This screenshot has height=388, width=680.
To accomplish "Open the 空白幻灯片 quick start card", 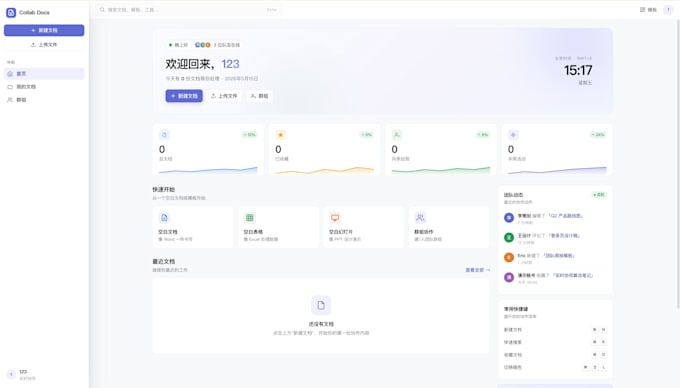I will (363, 227).
